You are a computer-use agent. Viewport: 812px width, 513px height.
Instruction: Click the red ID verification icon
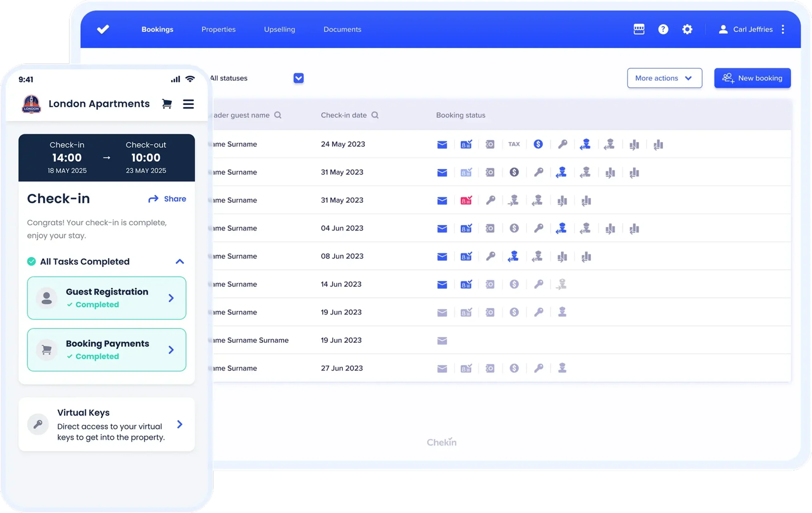click(466, 201)
